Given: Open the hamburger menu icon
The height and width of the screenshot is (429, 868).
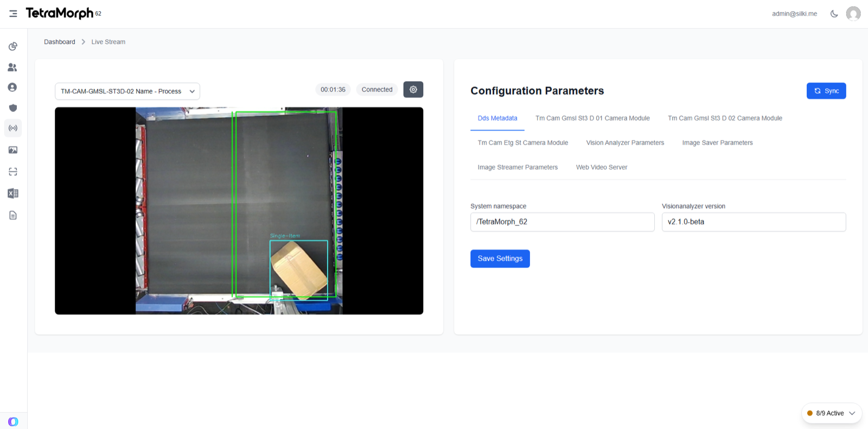Looking at the screenshot, I should pyautogui.click(x=13, y=14).
